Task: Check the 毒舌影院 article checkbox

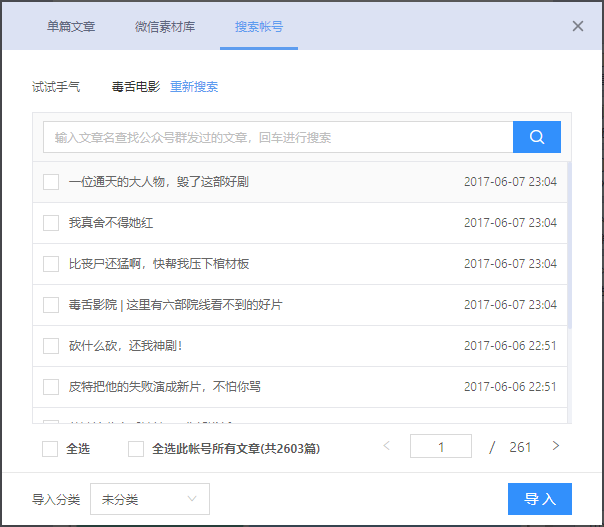Action: [51, 304]
